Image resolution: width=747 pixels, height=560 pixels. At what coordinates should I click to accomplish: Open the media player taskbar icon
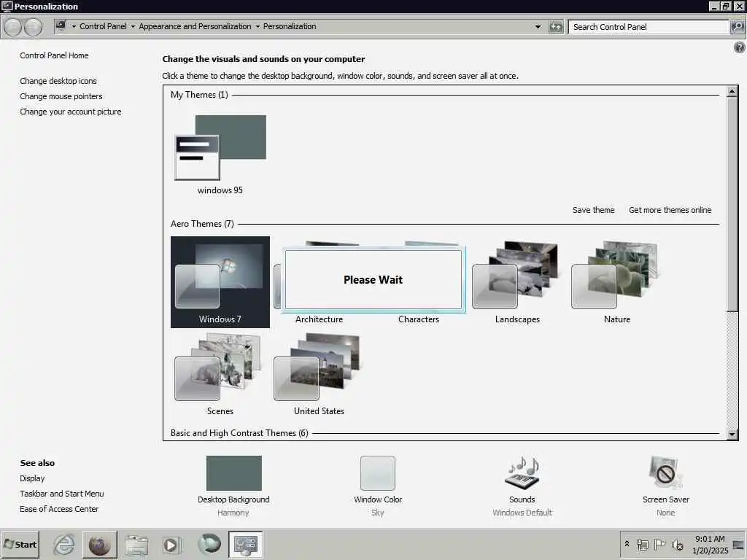click(171, 545)
